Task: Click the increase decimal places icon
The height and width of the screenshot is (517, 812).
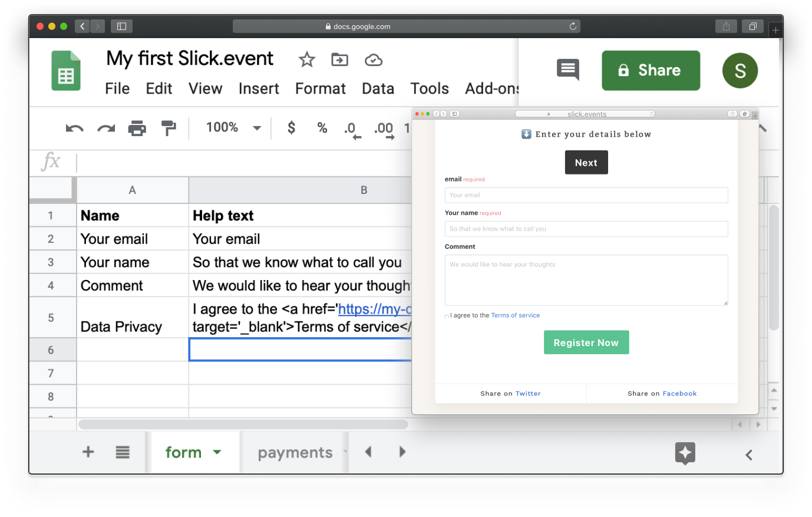Action: (383, 129)
